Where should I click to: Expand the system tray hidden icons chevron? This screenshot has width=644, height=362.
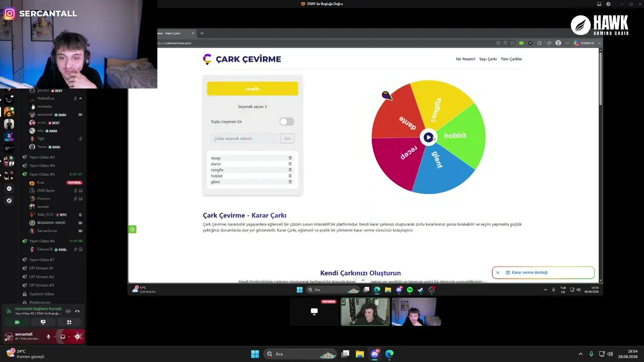pos(580,354)
